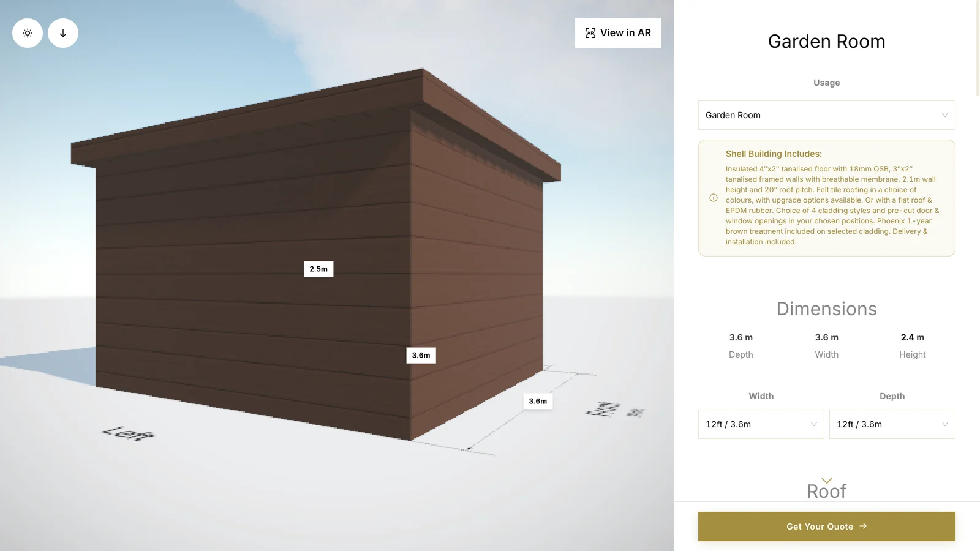Click the Left ground label in viewer
The height and width of the screenshot is (551, 980).
(x=129, y=433)
